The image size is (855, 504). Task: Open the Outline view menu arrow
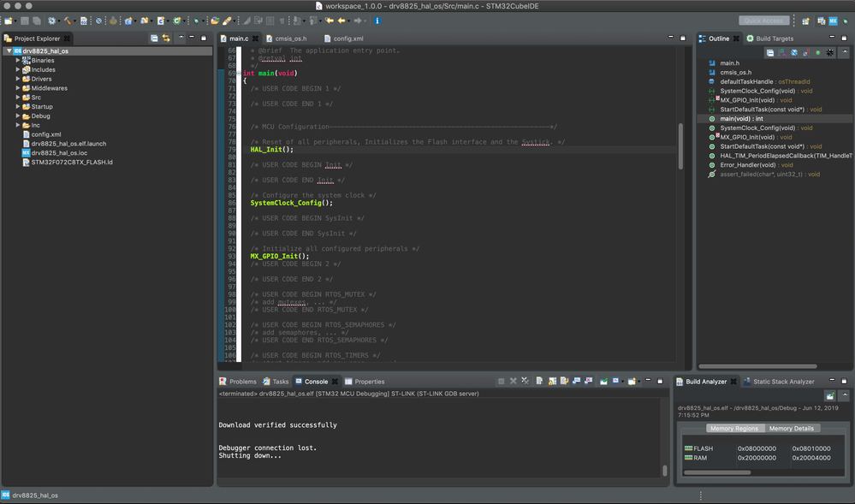(x=845, y=52)
